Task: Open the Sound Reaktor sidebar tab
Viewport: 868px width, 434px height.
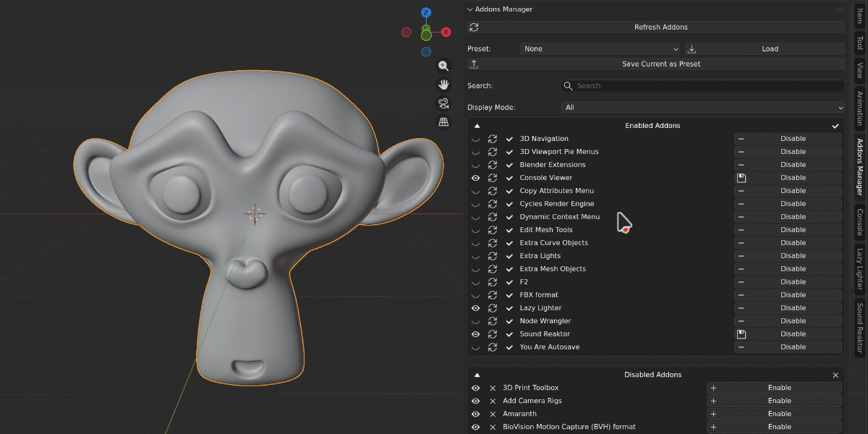Action: point(860,327)
